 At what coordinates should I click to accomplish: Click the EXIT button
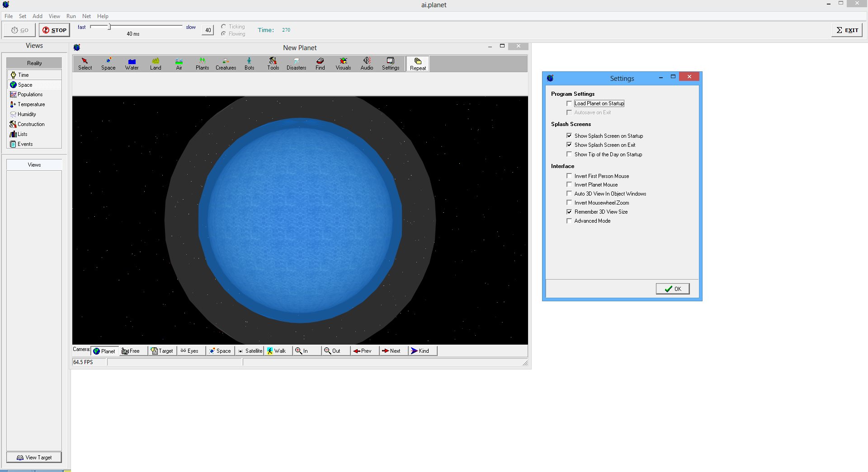847,30
